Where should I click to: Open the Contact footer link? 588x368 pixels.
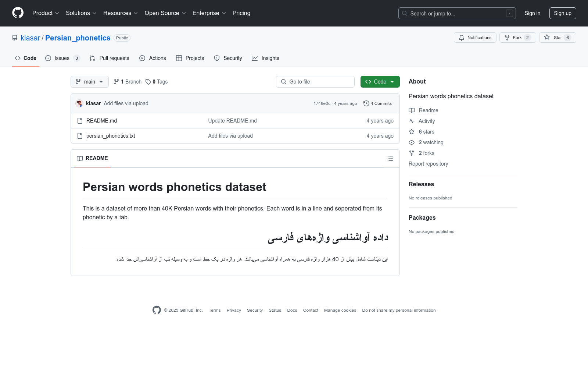point(311,310)
